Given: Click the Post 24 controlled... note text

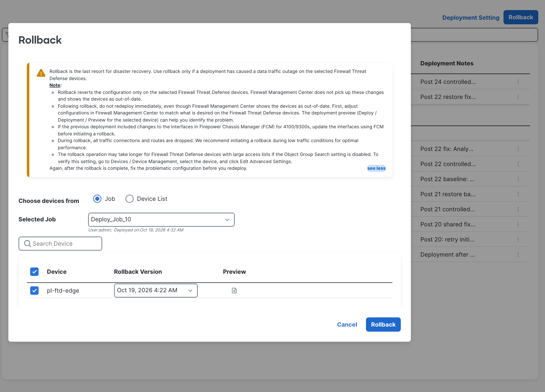Looking at the screenshot, I should coord(448,82).
